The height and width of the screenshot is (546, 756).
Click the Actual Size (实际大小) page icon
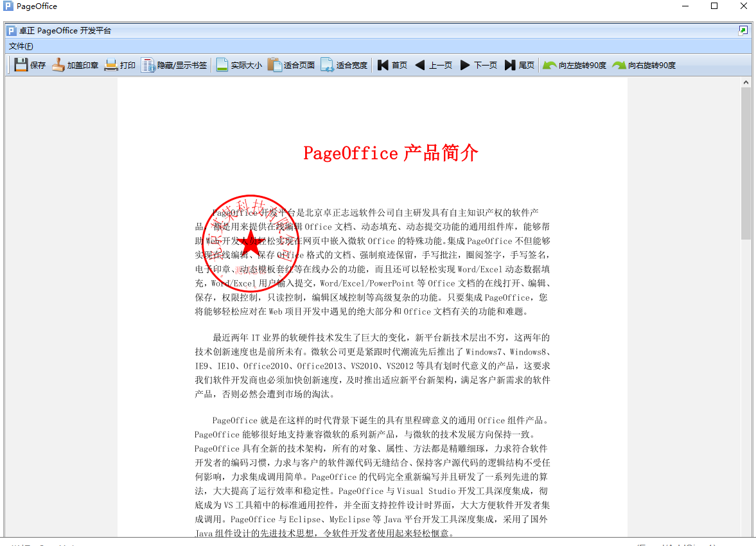pos(222,65)
